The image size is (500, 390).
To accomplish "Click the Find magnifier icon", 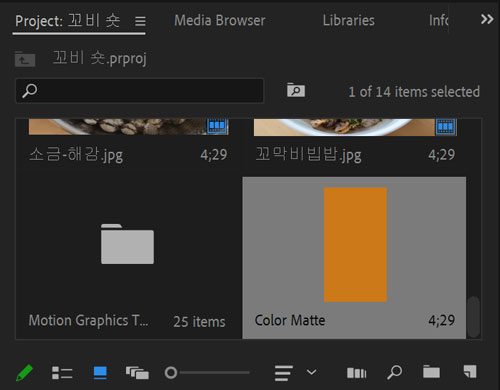I will [395, 372].
